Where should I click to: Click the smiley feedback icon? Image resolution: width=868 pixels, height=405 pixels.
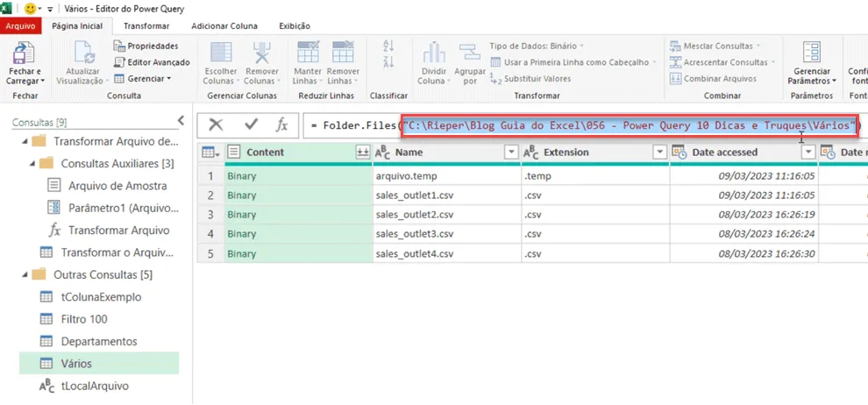click(31, 9)
